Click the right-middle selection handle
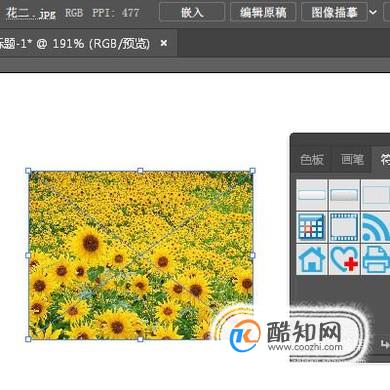 click(x=252, y=255)
